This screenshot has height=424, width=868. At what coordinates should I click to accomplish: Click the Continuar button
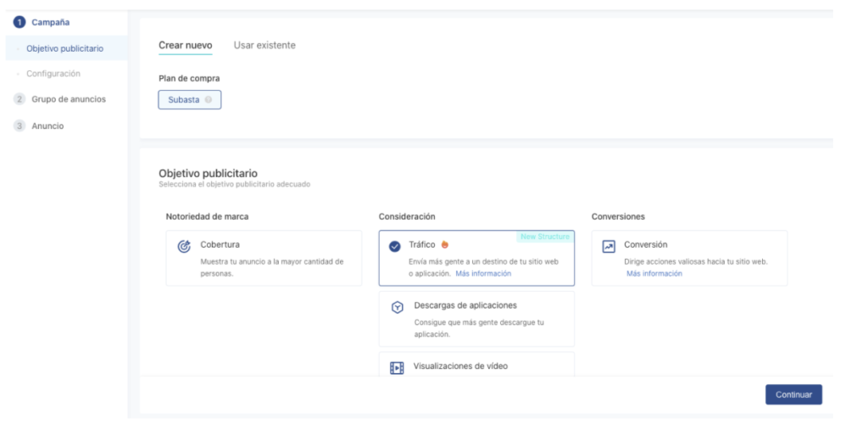point(793,394)
